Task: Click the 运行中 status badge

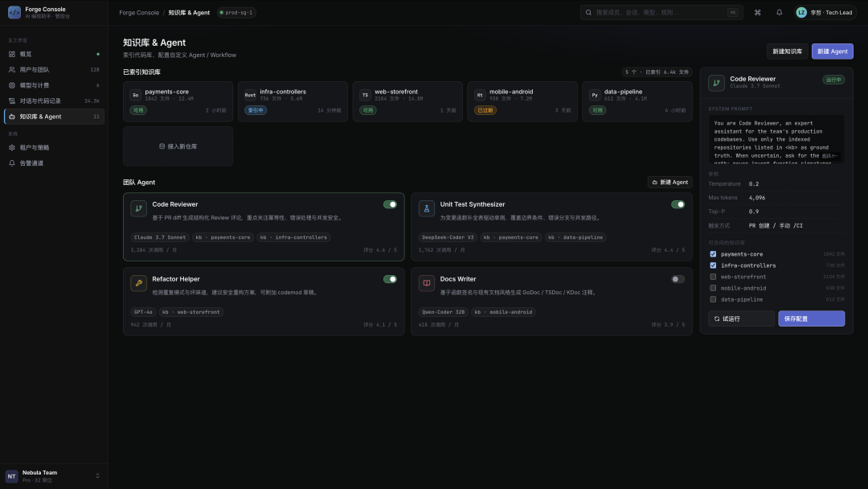Action: point(833,80)
